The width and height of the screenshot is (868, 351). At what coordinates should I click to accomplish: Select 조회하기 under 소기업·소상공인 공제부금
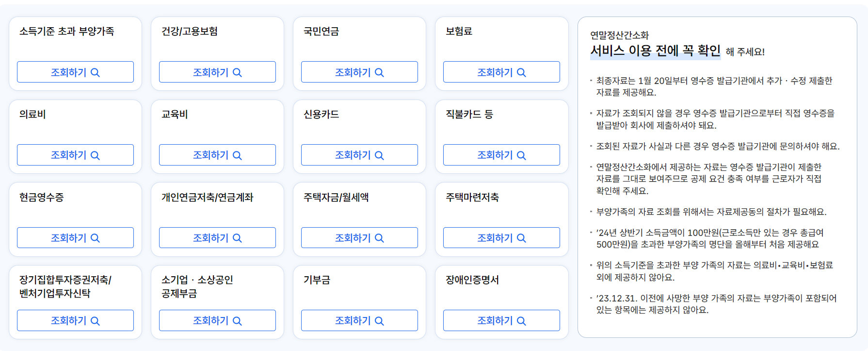pos(217,320)
